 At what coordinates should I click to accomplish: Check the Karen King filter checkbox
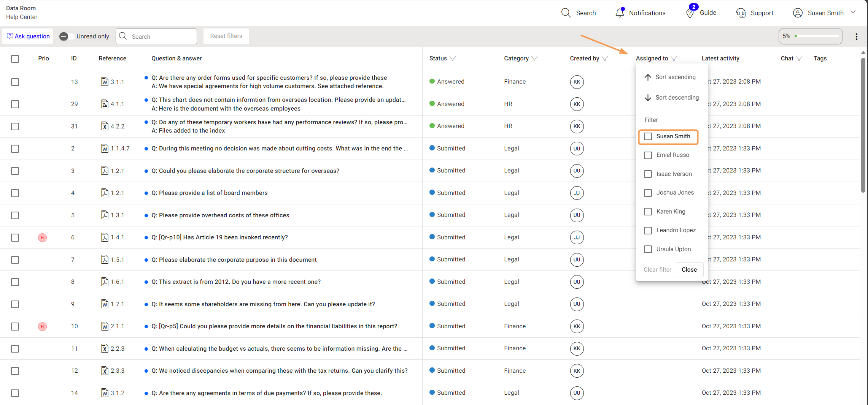648,212
